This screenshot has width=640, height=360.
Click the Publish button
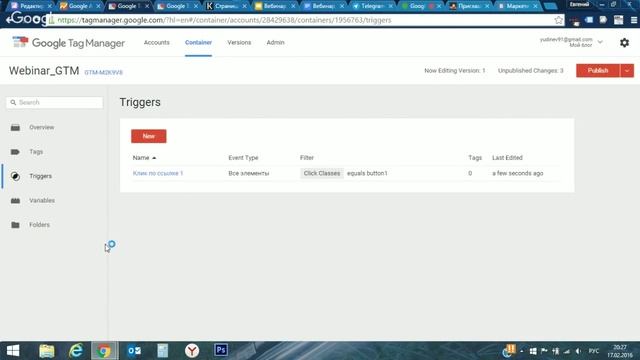598,71
